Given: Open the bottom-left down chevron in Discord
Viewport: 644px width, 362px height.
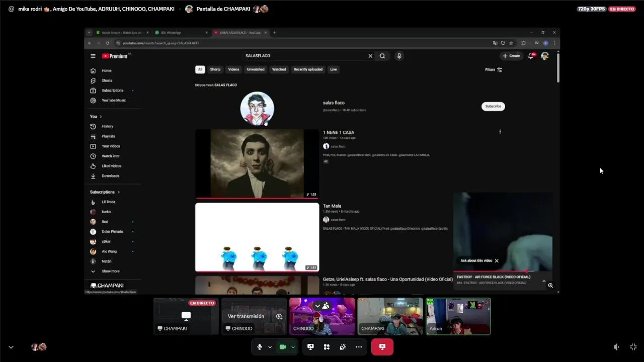Looking at the screenshot, I should tap(11, 347).
